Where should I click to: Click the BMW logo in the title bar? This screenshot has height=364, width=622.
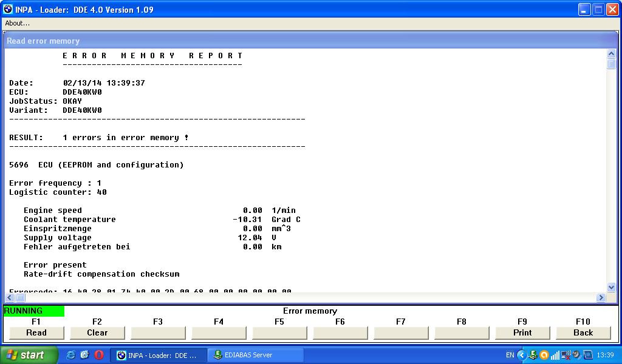pyautogui.click(x=8, y=10)
